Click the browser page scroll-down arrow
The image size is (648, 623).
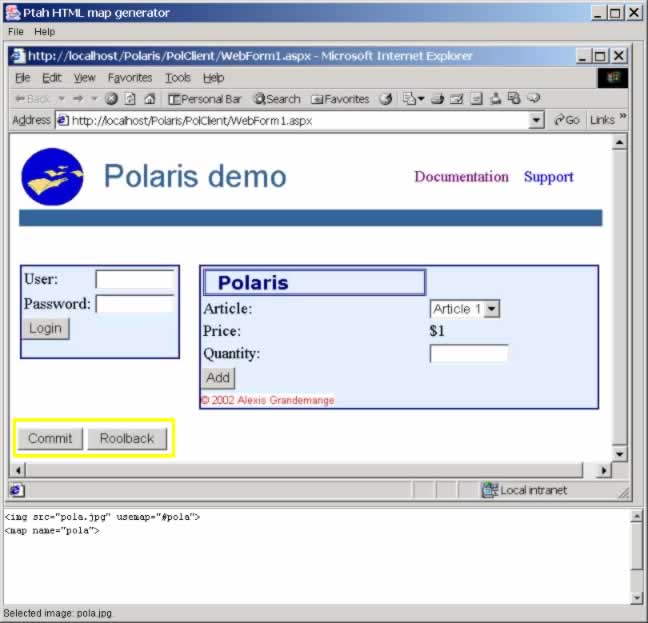(x=619, y=454)
